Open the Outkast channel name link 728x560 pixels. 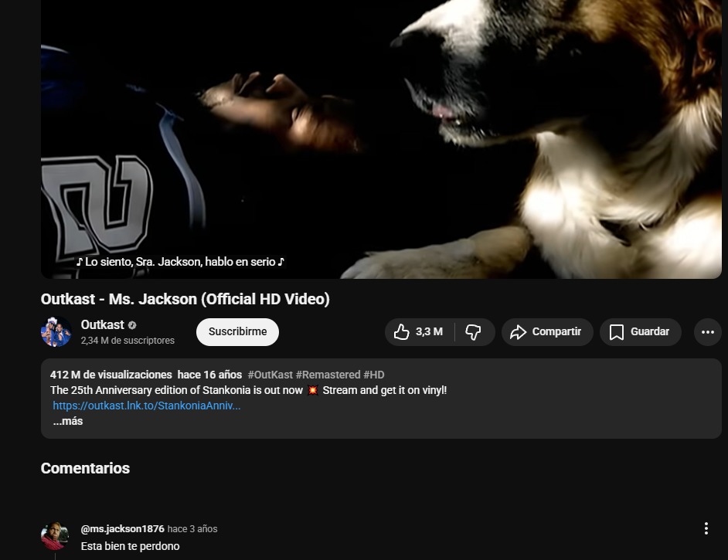point(102,325)
